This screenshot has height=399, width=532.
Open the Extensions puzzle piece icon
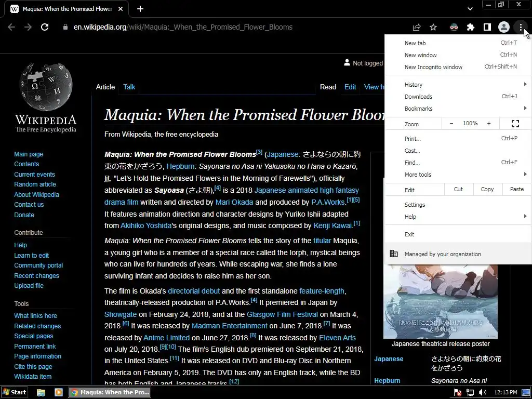click(x=470, y=27)
